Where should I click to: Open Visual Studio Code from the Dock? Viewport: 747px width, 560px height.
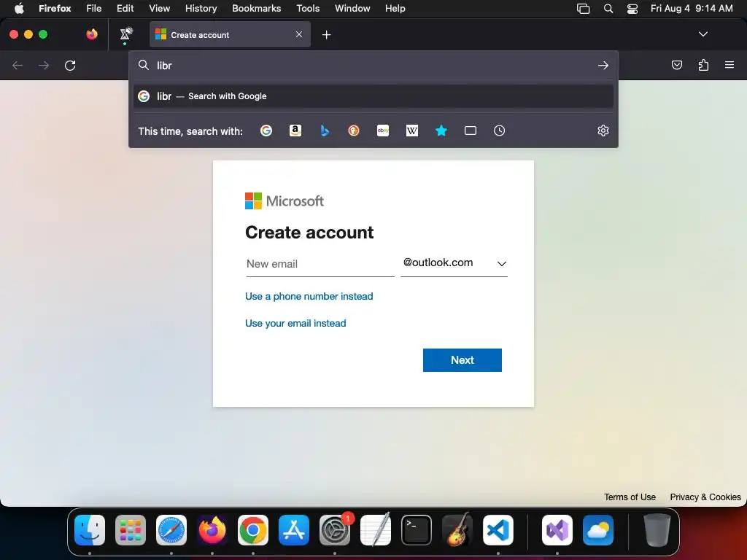[498, 530]
